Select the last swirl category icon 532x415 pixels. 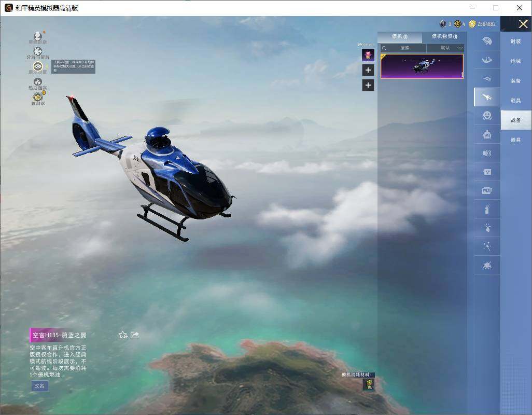(x=487, y=265)
